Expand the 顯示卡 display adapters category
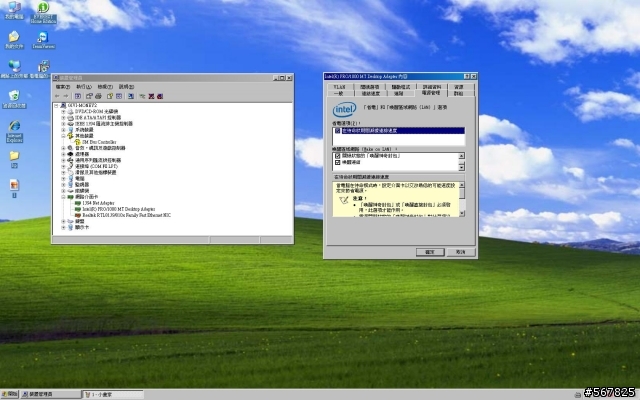This screenshot has width=640, height=400. 63,227
